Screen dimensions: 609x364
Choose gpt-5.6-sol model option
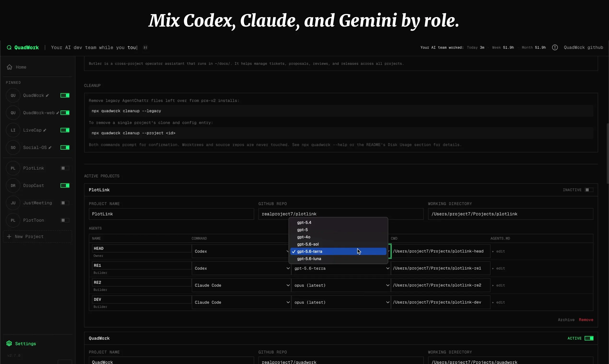(x=338, y=244)
